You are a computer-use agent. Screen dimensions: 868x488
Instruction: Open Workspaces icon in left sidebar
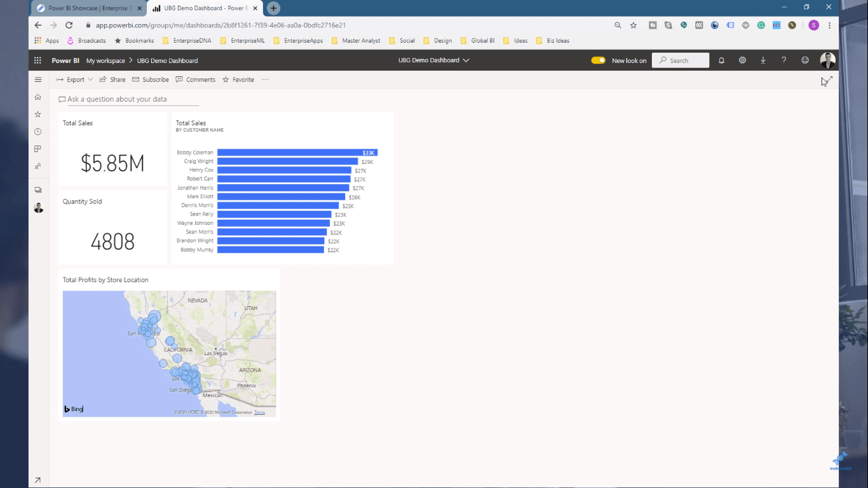click(x=38, y=190)
